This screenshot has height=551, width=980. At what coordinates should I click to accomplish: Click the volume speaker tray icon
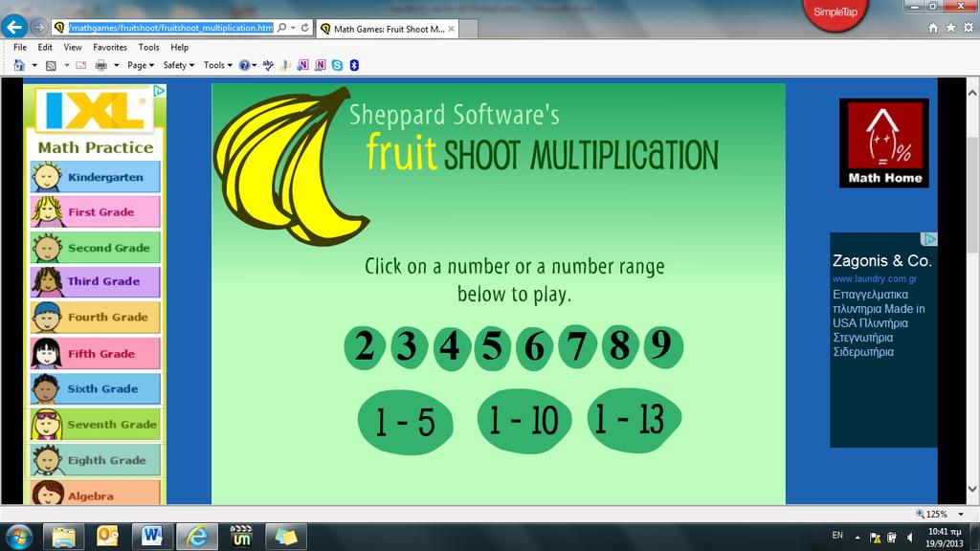(910, 538)
